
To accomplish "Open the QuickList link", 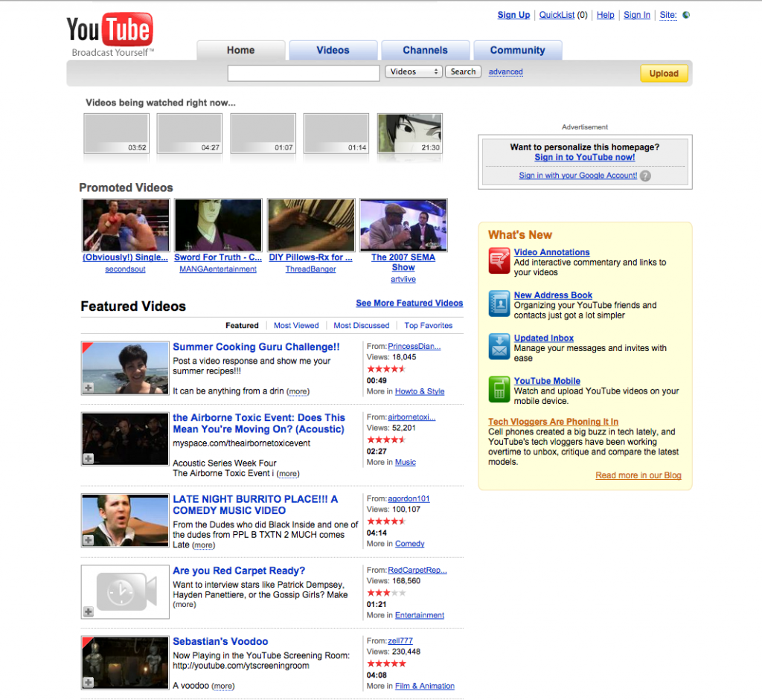I will coord(557,15).
